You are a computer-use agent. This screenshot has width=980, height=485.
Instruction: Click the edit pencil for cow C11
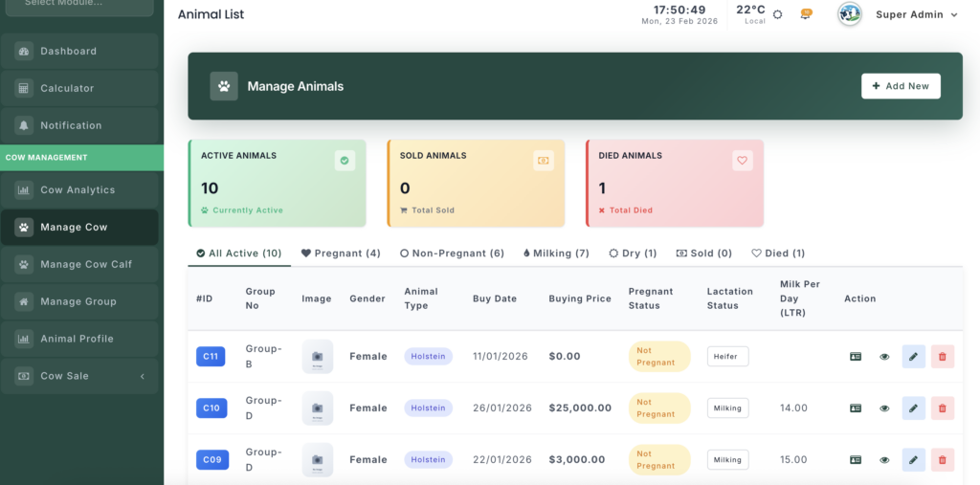tap(913, 357)
